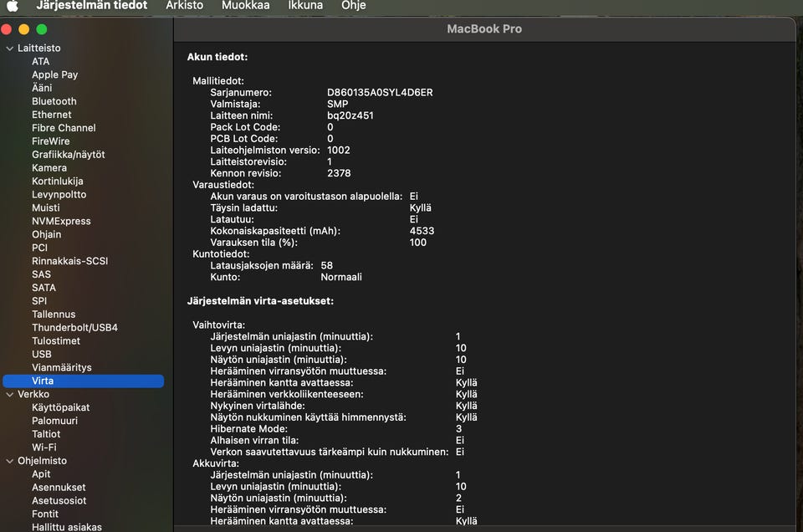Select Rinnakkais-SCSI in the sidebar

pyautogui.click(x=69, y=261)
